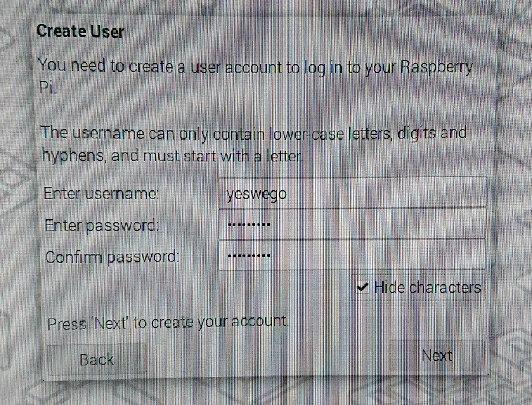Focus the Enter username field

352,193
